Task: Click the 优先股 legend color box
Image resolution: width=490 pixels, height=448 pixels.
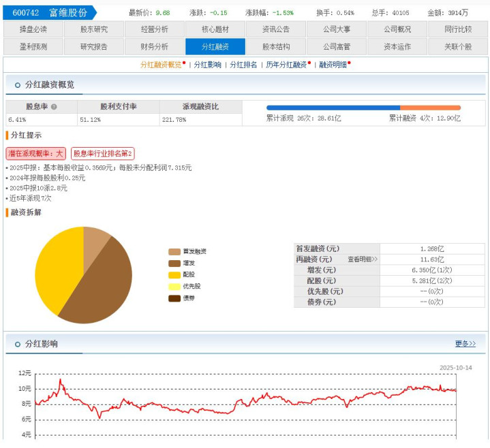Action: tap(174, 286)
